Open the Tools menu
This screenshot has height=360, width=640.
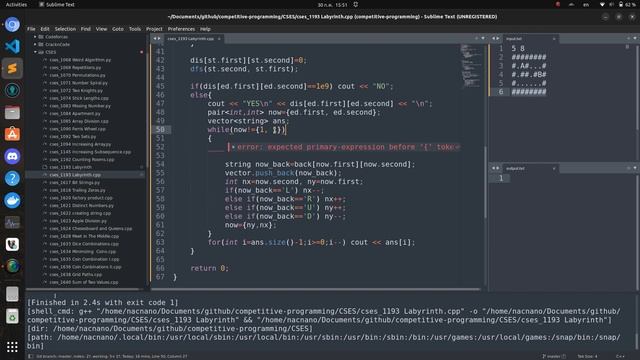[135, 29]
